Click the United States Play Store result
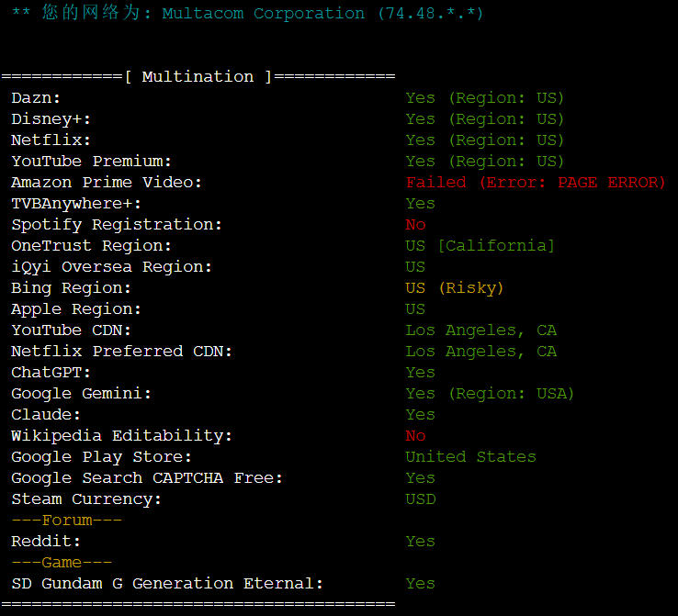This screenshot has width=678, height=616. point(470,456)
